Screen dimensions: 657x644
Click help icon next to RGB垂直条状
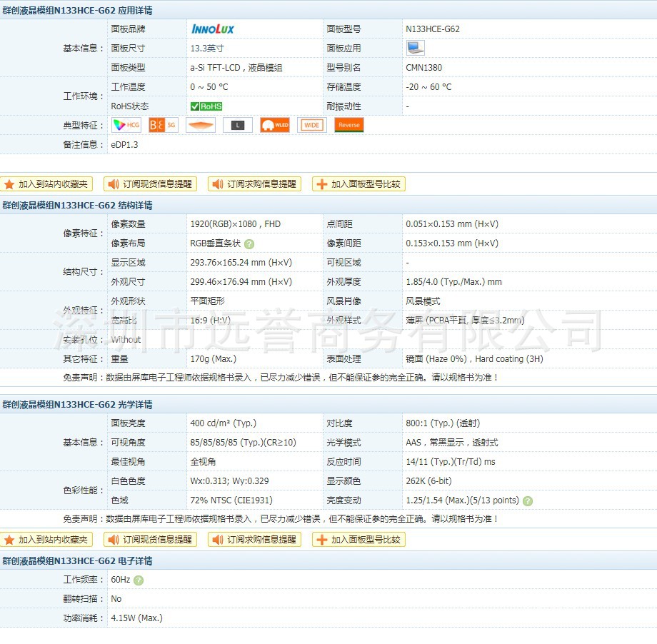click(249, 244)
